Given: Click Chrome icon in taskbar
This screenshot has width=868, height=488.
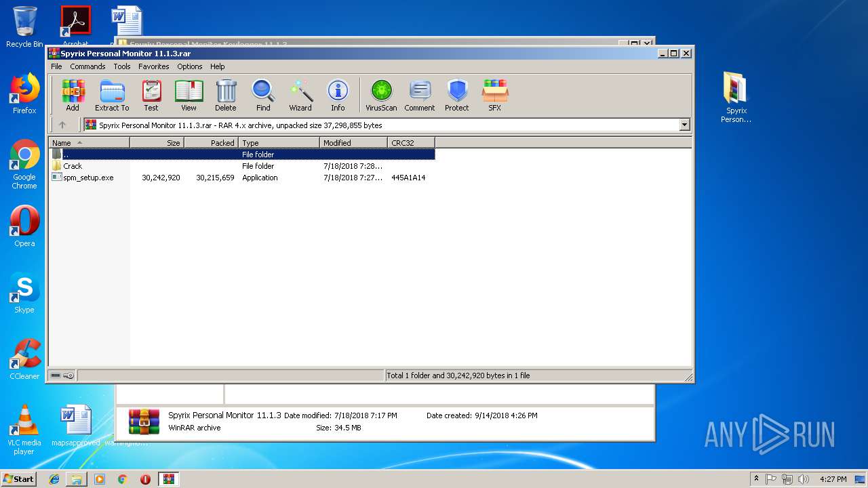Looking at the screenshot, I should click(122, 479).
